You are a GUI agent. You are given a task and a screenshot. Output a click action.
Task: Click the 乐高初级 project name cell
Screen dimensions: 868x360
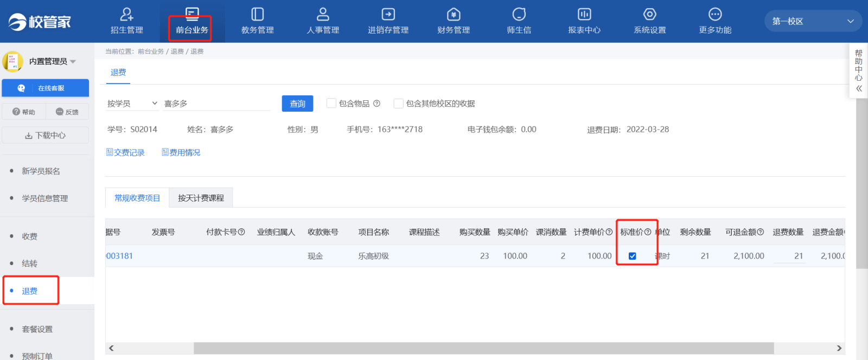click(x=373, y=256)
